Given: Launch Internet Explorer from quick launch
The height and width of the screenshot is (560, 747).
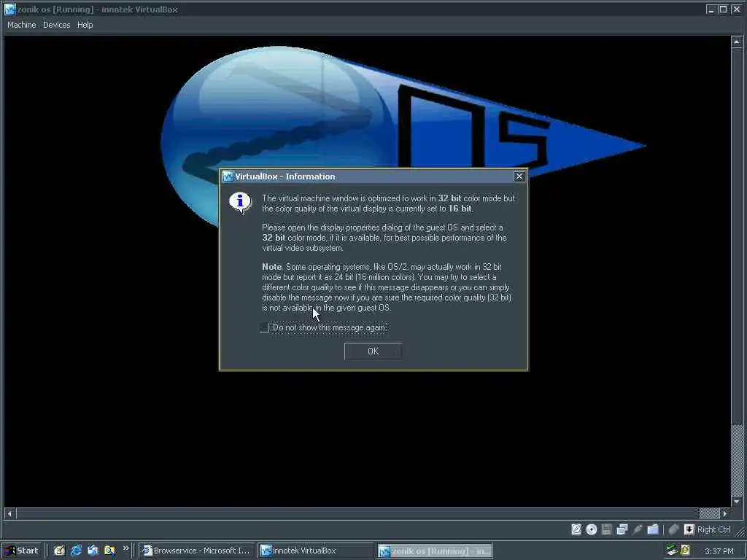Looking at the screenshot, I should click(76, 551).
